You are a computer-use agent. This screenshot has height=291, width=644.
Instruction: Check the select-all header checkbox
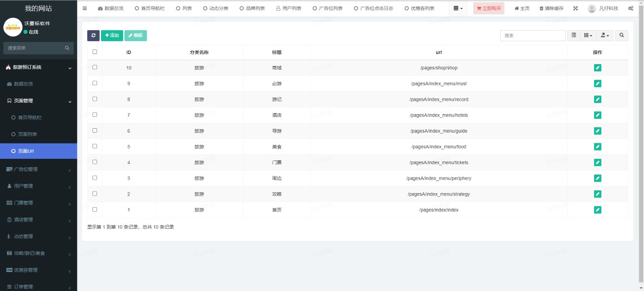(95, 52)
